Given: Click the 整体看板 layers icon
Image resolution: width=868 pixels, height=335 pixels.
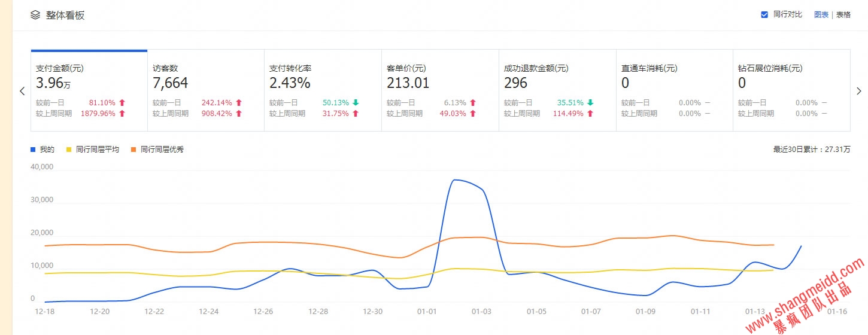Looking at the screenshot, I should click(x=35, y=15).
